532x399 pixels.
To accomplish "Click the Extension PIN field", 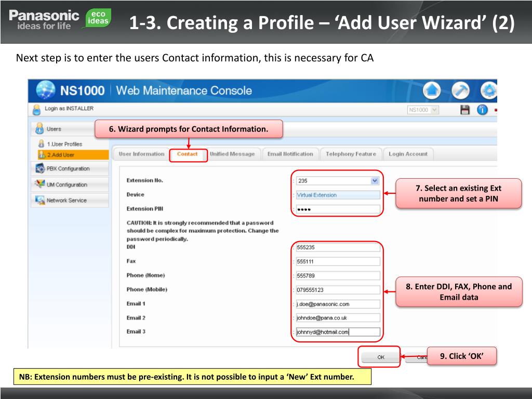I will 338,209.
